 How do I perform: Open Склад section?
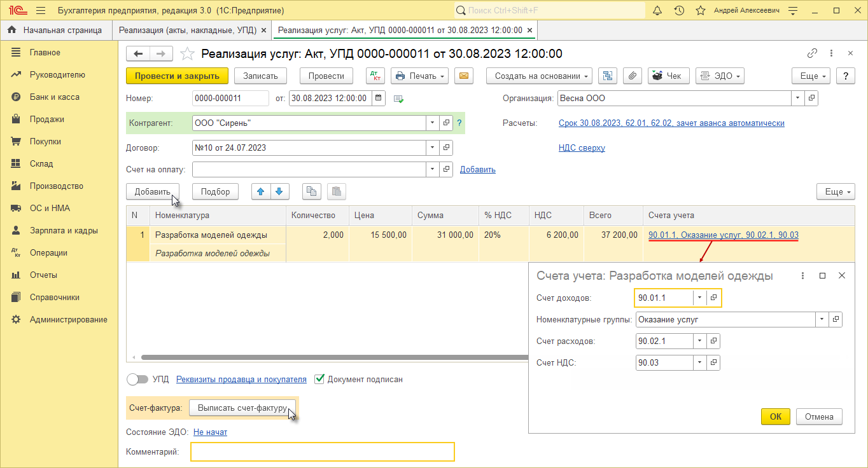click(x=41, y=163)
